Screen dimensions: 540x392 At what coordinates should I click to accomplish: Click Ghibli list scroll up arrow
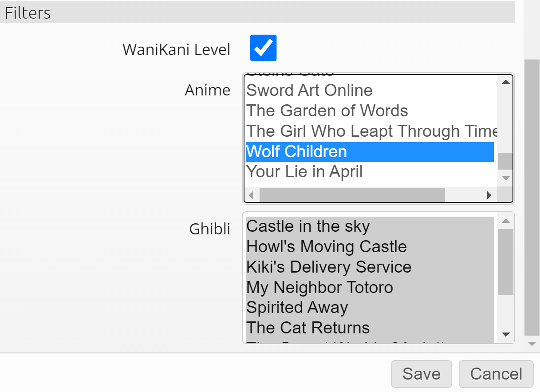click(505, 221)
